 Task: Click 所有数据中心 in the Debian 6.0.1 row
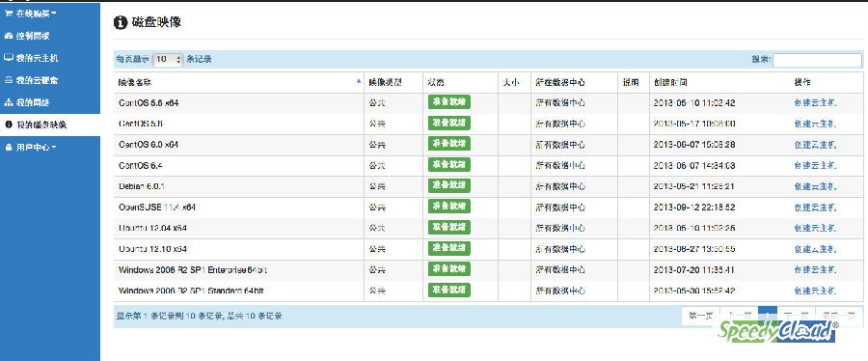[x=559, y=186]
